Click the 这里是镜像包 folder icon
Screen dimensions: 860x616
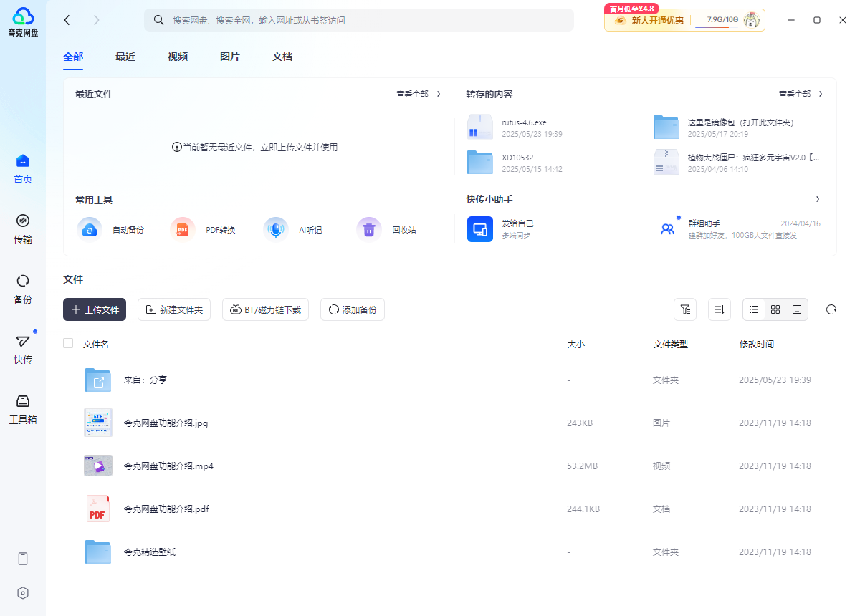tap(666, 127)
